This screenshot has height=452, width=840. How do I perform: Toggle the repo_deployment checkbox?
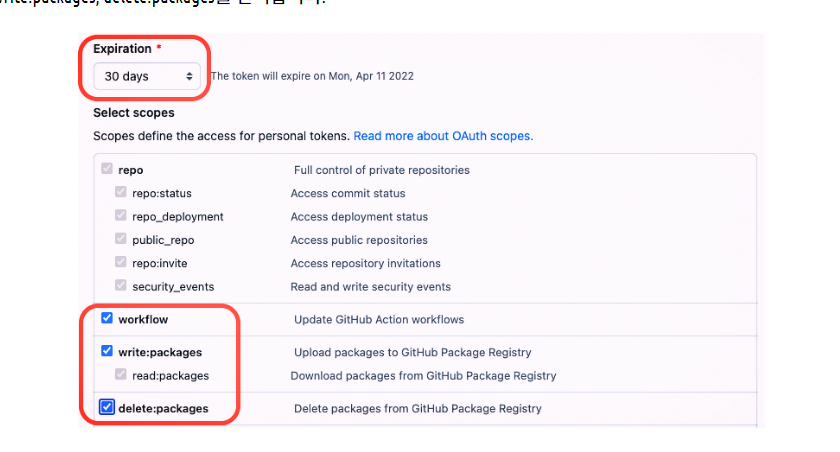tap(121, 216)
